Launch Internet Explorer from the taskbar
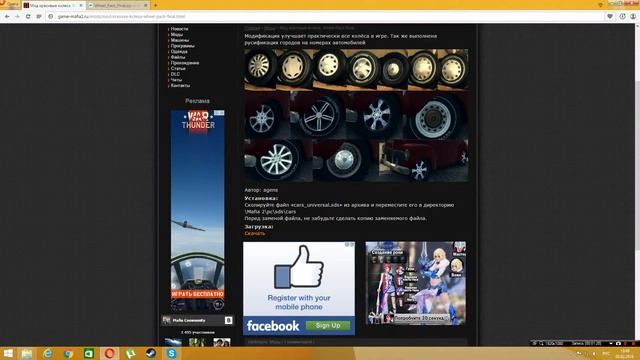640x360 pixels. click(47, 353)
